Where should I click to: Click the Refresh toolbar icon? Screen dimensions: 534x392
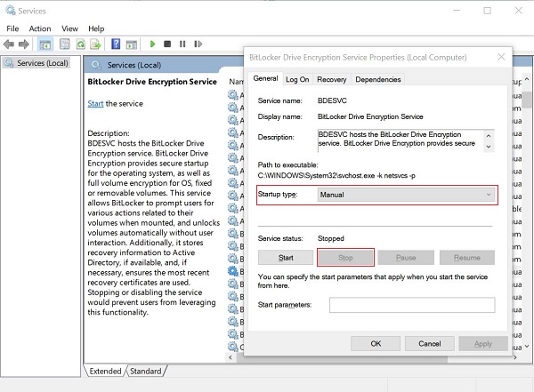click(81, 44)
